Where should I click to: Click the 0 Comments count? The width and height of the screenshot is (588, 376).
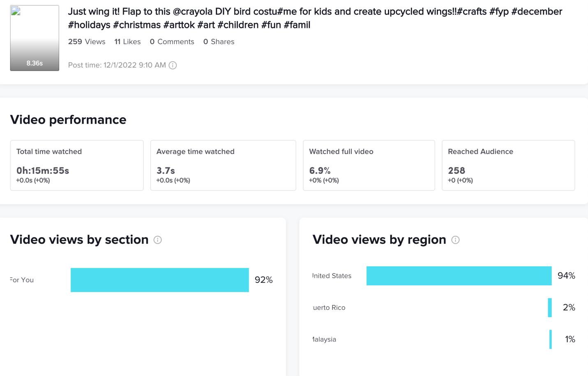pos(172,42)
